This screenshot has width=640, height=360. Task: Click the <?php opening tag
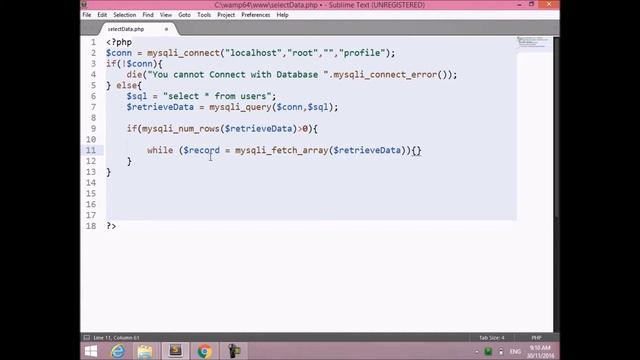click(119, 42)
